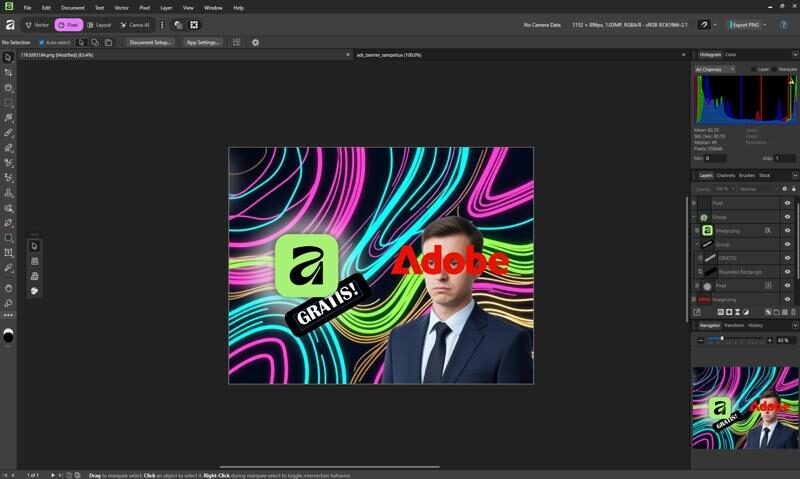800x479 pixels.
Task: Select the Color Picker eyedropper tool
Action: point(8,268)
